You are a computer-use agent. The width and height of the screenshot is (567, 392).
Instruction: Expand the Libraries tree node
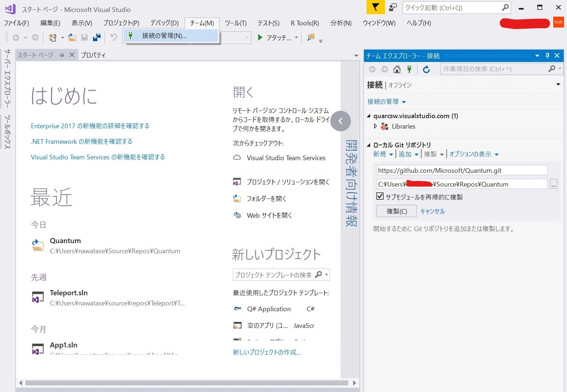(x=375, y=126)
